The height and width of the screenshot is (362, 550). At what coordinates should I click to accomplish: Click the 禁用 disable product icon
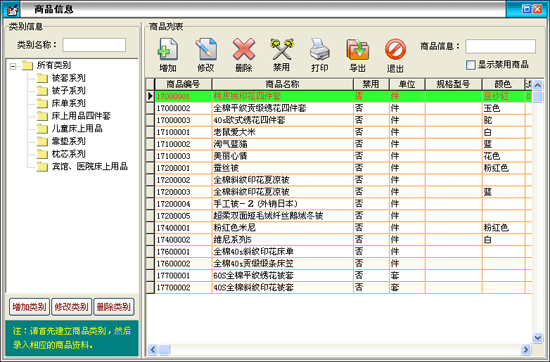pos(282,49)
